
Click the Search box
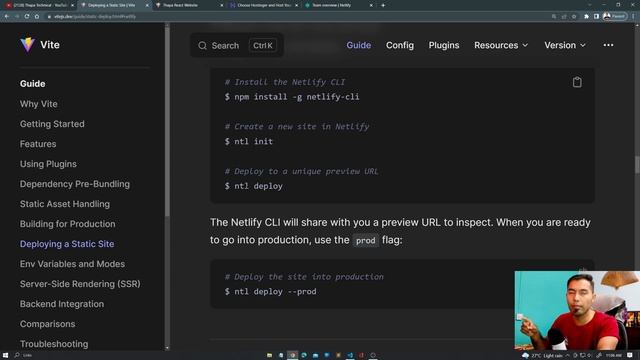pos(237,45)
